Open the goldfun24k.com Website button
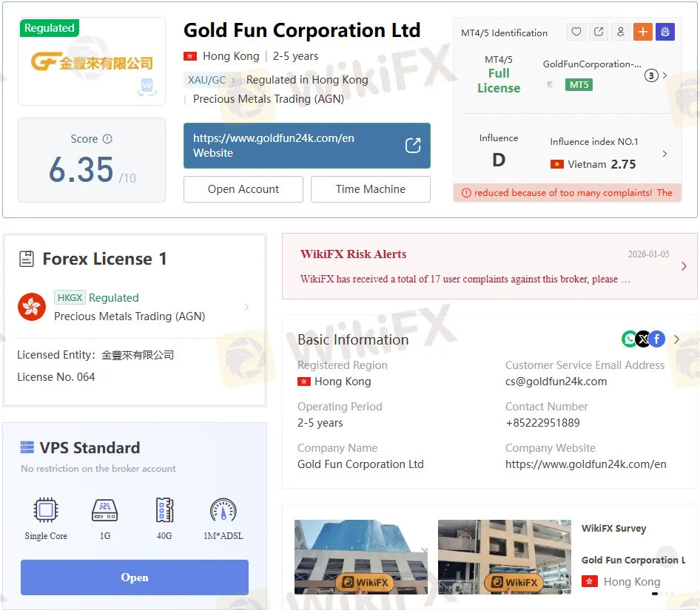The height and width of the screenshot is (610, 700). pos(306,146)
